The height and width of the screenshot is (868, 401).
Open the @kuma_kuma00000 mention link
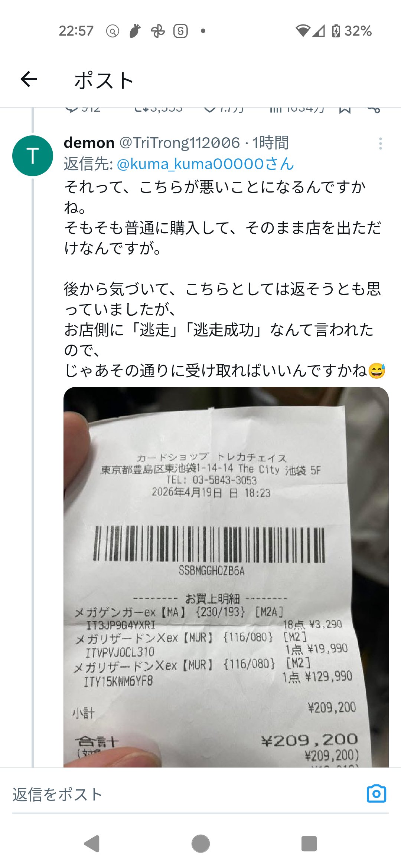click(x=205, y=164)
